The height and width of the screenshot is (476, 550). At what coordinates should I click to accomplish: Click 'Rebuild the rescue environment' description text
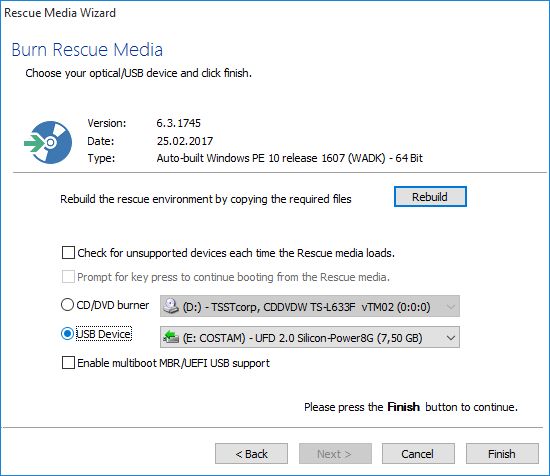[x=206, y=199]
